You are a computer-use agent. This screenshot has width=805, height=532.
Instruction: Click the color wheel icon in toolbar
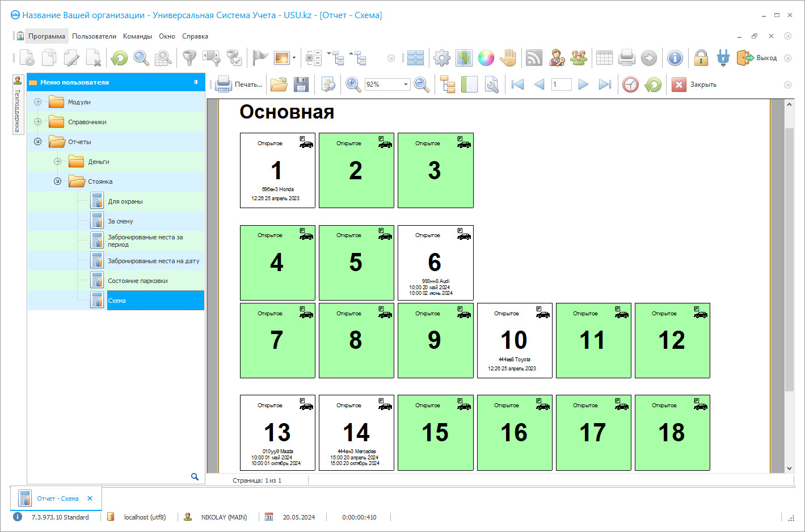[486, 58]
